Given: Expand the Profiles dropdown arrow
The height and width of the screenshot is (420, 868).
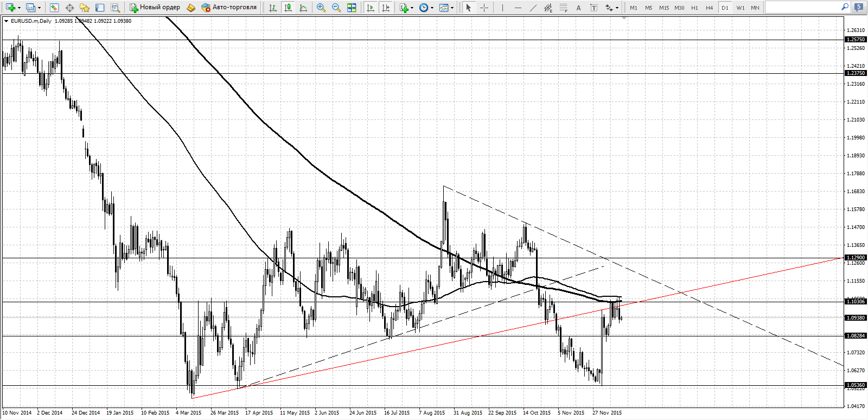Looking at the screenshot, I should point(39,8).
